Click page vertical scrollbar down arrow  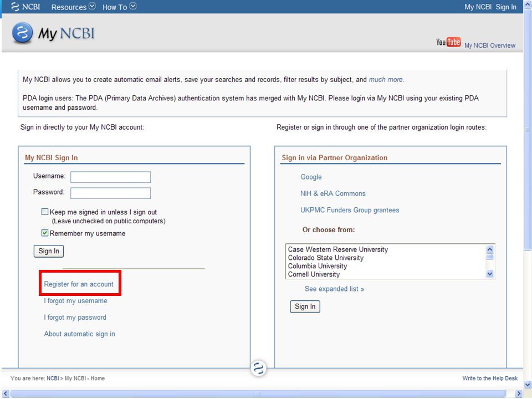(528, 385)
